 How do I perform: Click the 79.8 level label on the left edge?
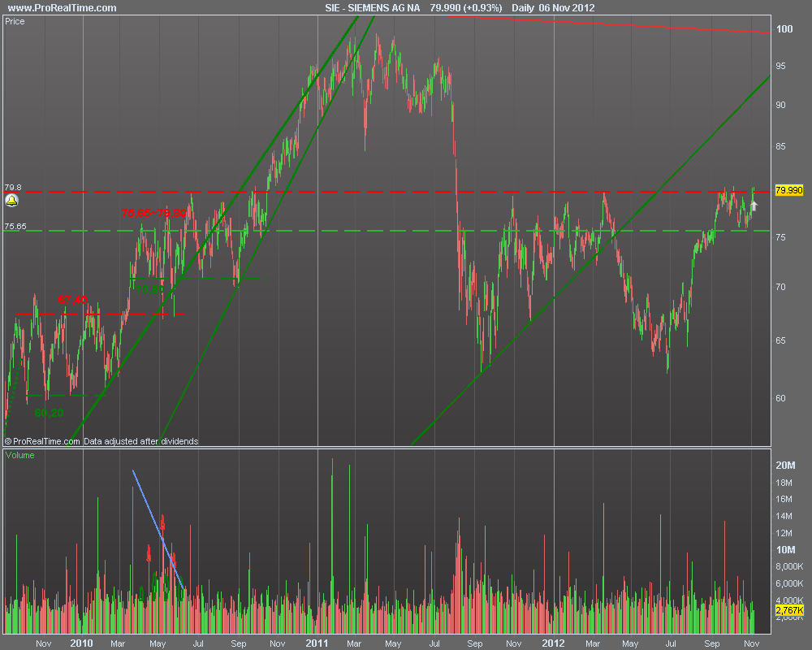[13, 188]
